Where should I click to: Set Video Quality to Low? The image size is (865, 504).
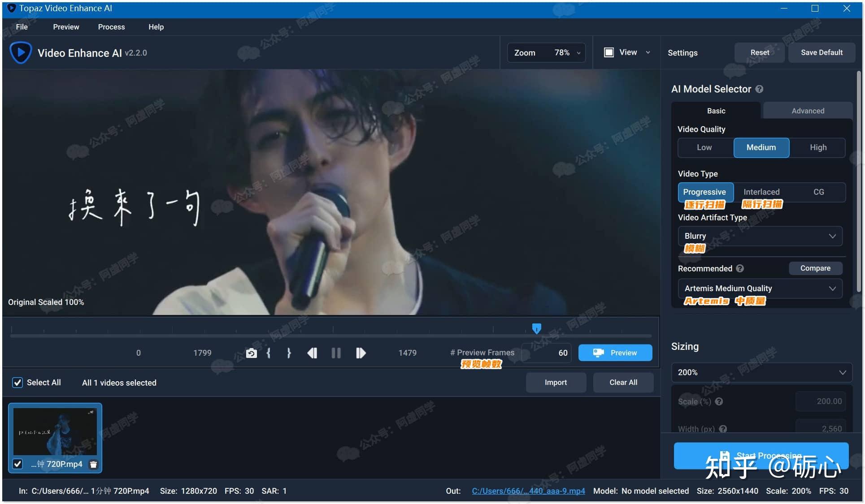click(x=704, y=147)
